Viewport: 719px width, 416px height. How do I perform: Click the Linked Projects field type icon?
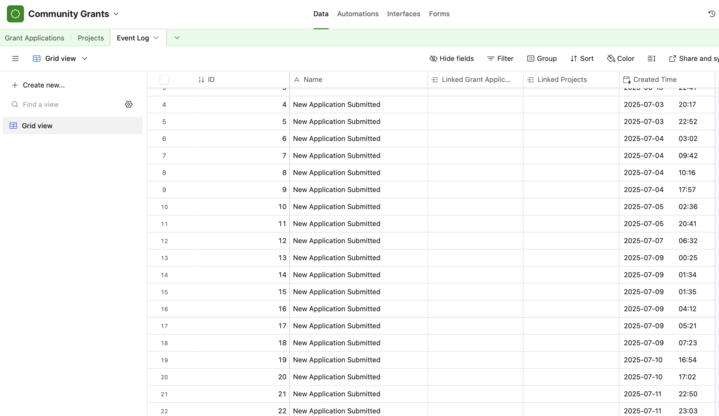531,80
